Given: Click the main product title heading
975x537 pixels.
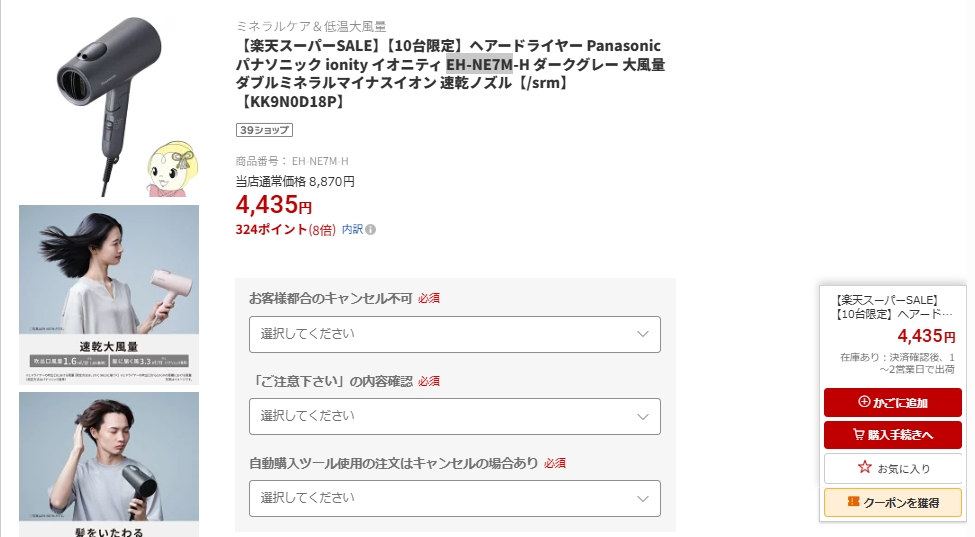Looking at the screenshot, I should tap(450, 73).
